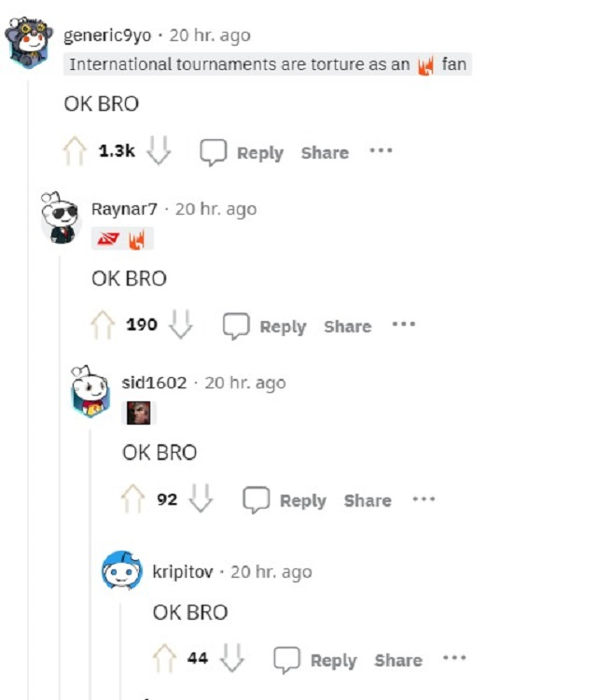Upvote kripitov's comment
Screen dimensions: 597x700
(164, 658)
